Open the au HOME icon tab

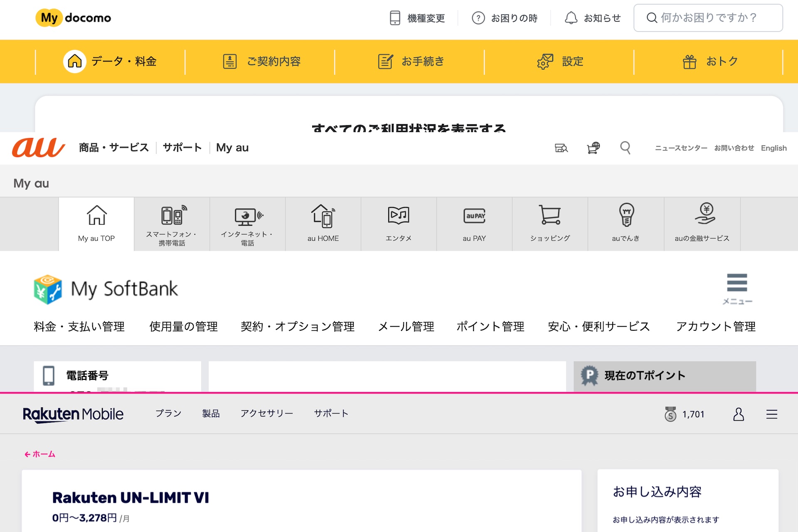(x=323, y=224)
